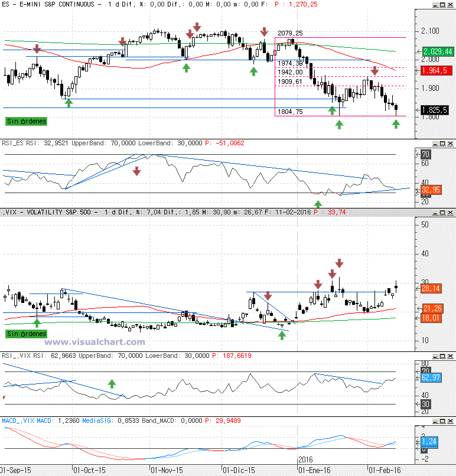Minimize the RSI_.VIX indicator panel

coord(435,356)
